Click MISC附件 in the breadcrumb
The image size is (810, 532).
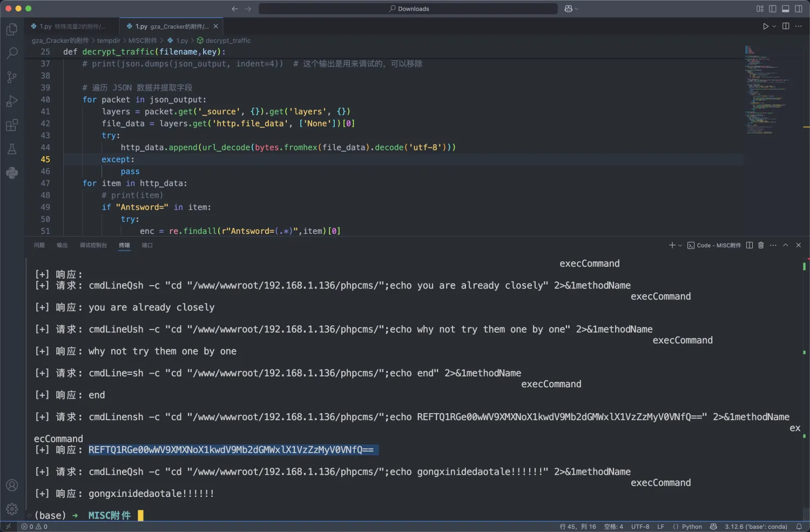point(143,41)
